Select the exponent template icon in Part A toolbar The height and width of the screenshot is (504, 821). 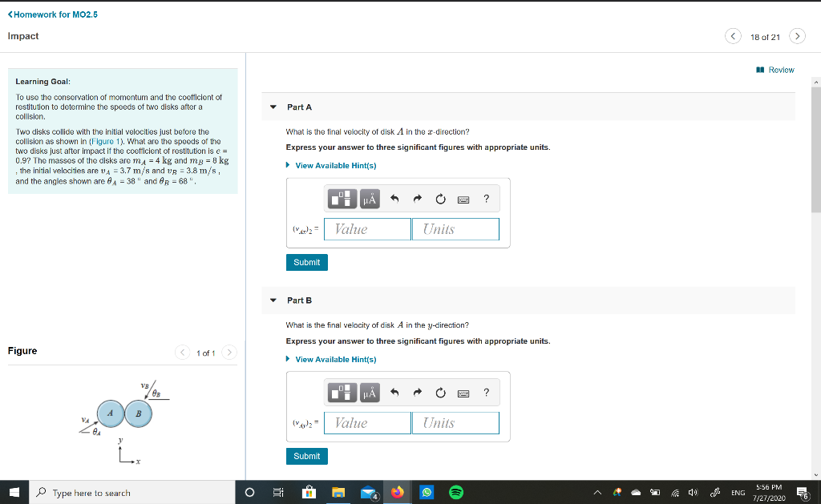click(x=342, y=199)
